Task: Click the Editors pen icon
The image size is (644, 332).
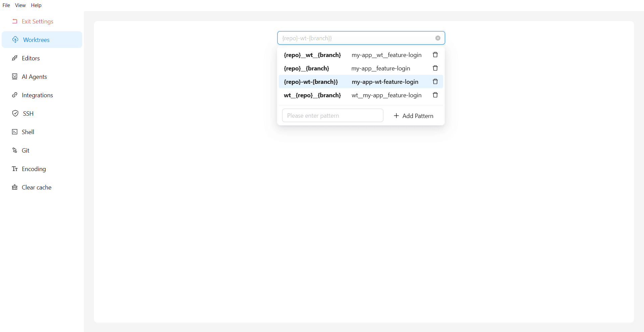Action: click(x=15, y=58)
